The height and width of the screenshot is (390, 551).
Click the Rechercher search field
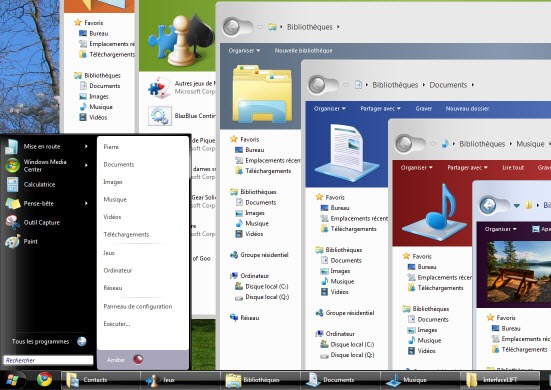pos(48,360)
